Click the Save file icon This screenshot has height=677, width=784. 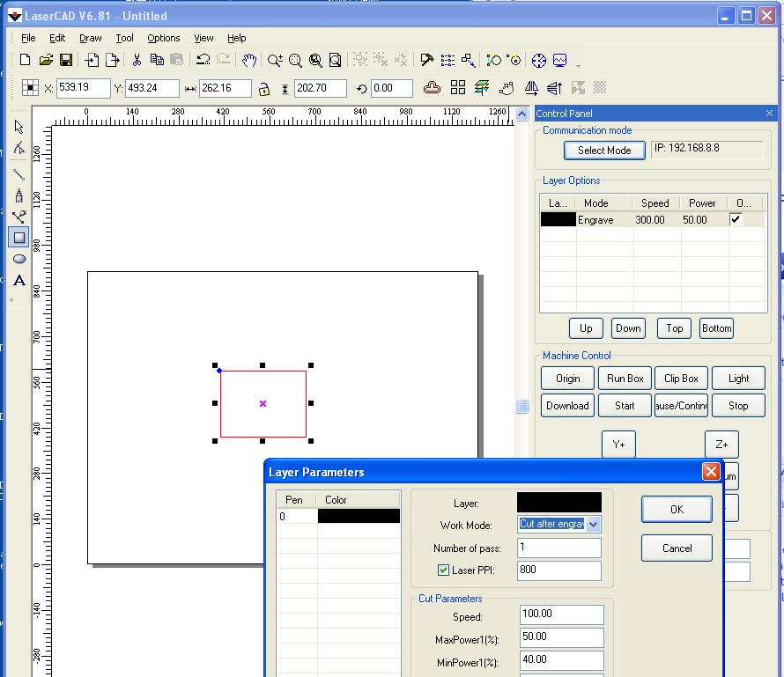66,60
